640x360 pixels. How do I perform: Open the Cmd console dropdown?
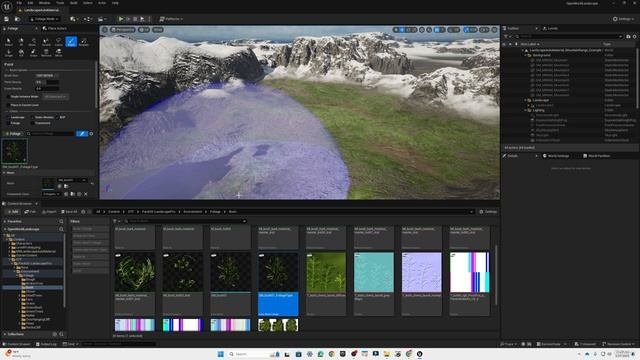(70, 344)
